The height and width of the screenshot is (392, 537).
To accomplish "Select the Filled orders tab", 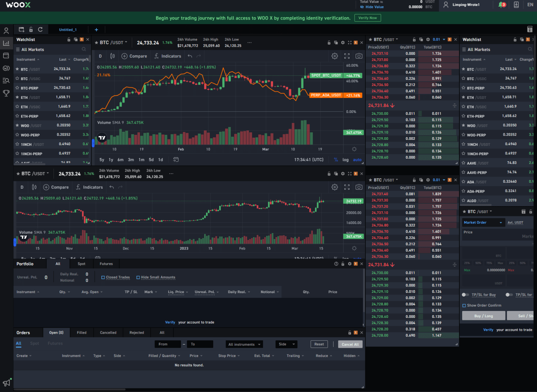I will click(x=81, y=333).
